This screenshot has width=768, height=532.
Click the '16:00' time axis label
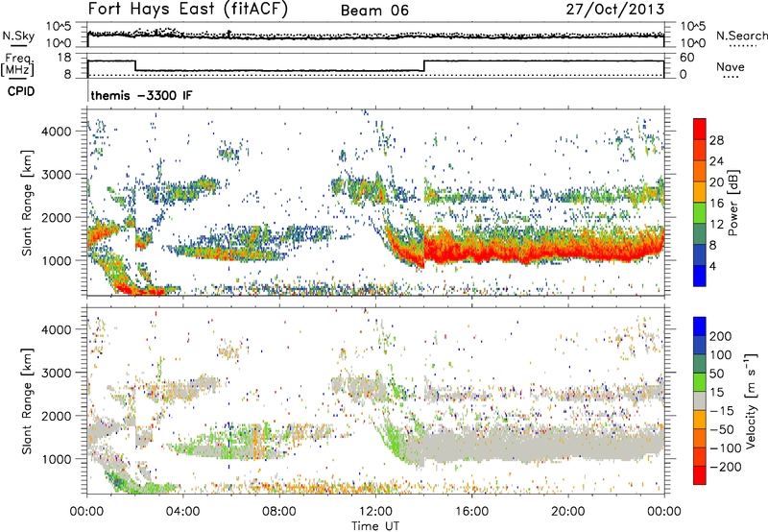pos(471,512)
